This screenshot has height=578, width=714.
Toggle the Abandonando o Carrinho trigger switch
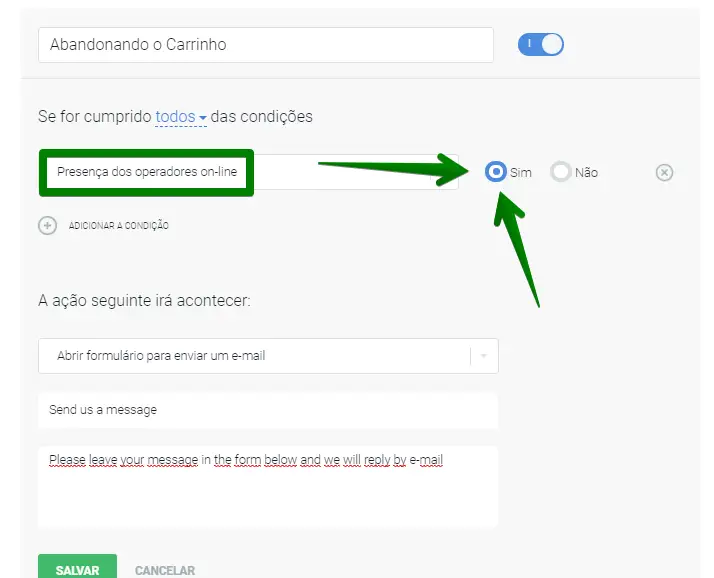click(x=541, y=45)
